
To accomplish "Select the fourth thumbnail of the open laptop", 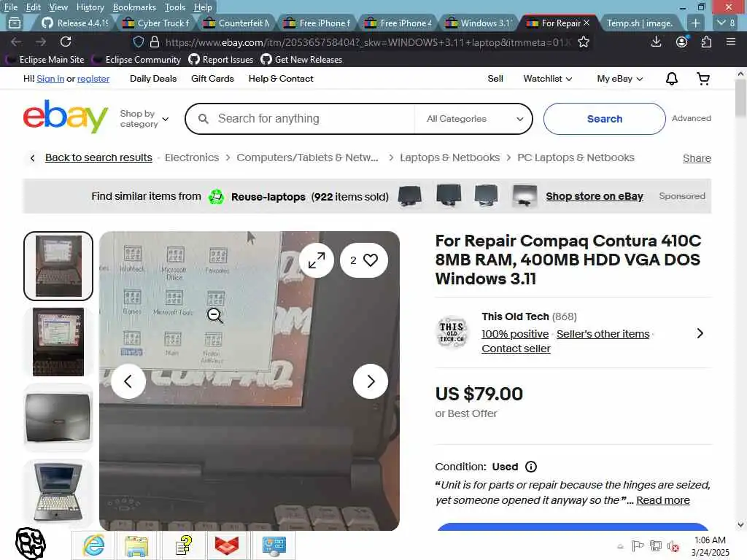I will coord(58,493).
